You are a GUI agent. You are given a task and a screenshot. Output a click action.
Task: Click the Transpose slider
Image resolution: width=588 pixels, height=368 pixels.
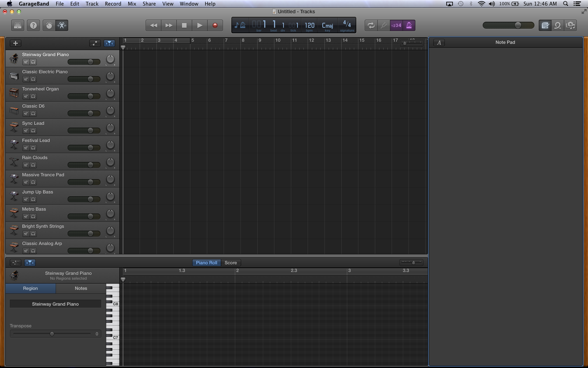[x=52, y=334]
